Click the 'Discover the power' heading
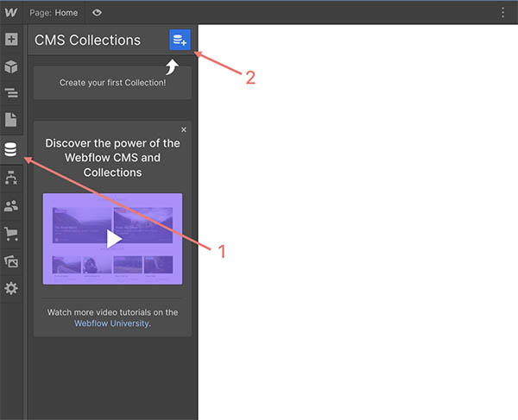 point(112,158)
